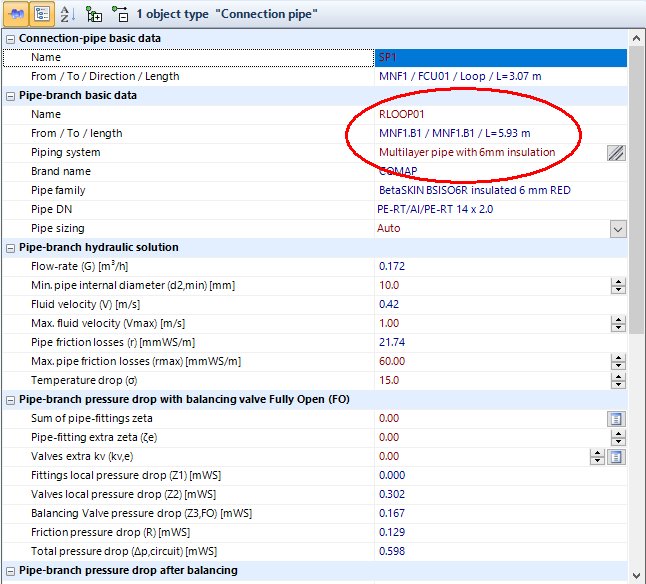This screenshot has height=584, width=646.
Task: Click the RLOOP01 pipe-branch name value
Action: coord(400,115)
